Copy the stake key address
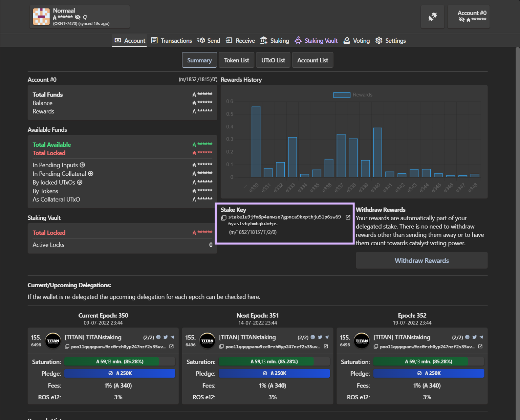Screen dimensions: 520x420 pyautogui.click(x=223, y=218)
